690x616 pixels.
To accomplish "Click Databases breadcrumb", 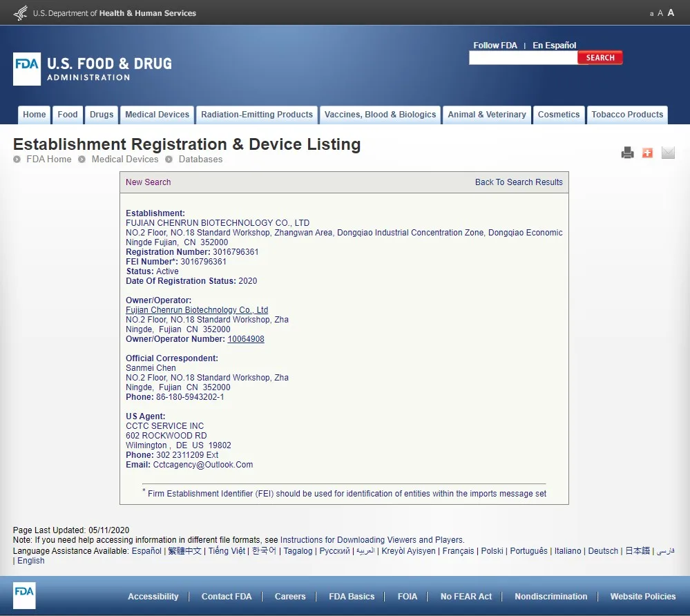I will (x=200, y=160).
